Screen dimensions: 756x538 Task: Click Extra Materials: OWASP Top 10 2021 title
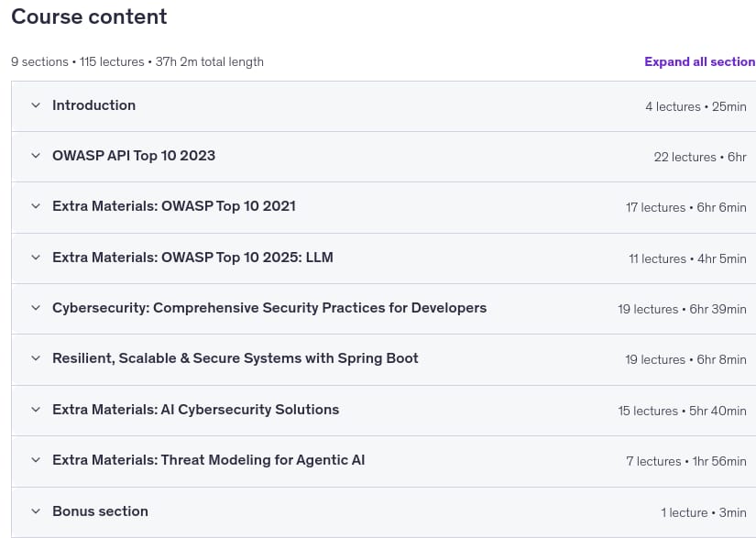pyautogui.click(x=174, y=206)
